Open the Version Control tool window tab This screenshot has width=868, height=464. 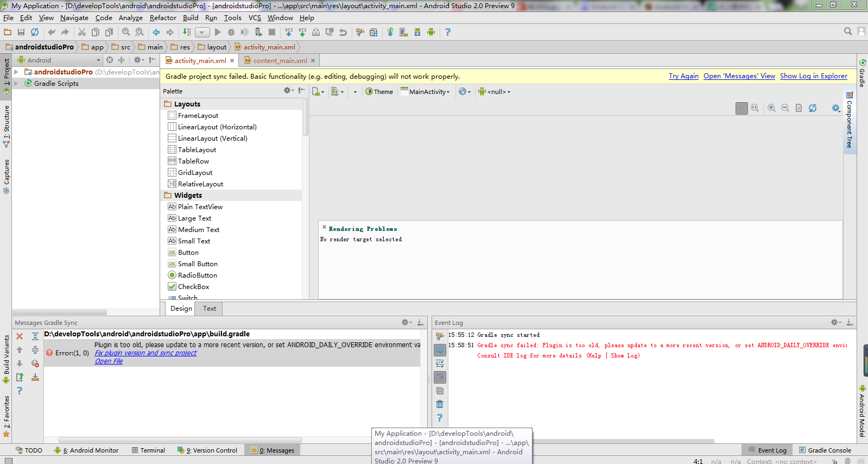pyautogui.click(x=207, y=450)
